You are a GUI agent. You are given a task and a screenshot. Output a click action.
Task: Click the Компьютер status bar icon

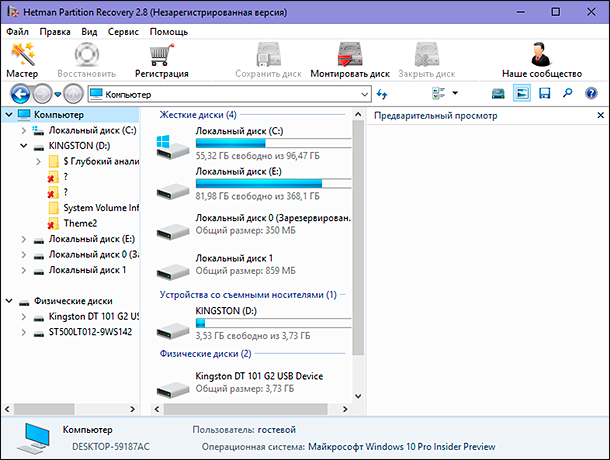[x=34, y=438]
